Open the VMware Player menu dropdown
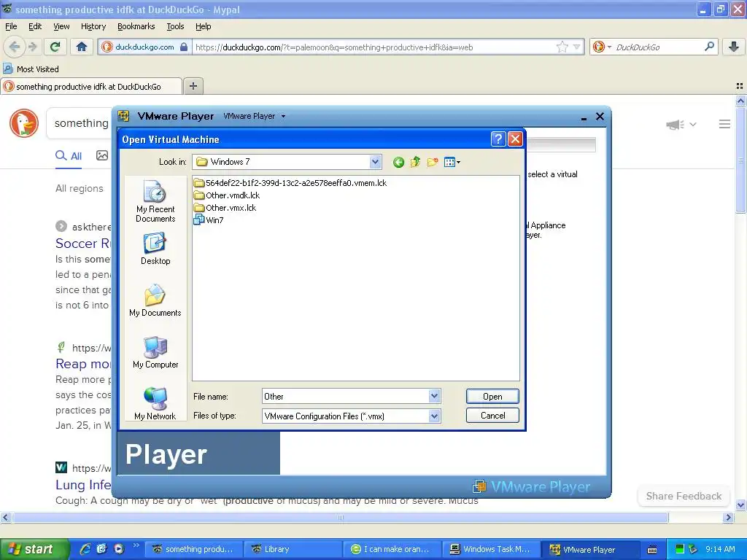Screen dimensions: 747x560 point(255,116)
